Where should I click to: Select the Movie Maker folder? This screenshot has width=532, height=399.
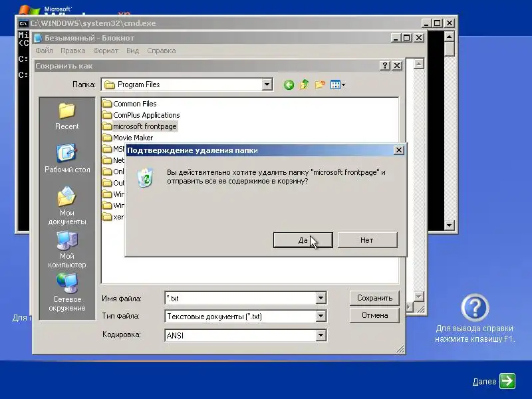pos(128,138)
